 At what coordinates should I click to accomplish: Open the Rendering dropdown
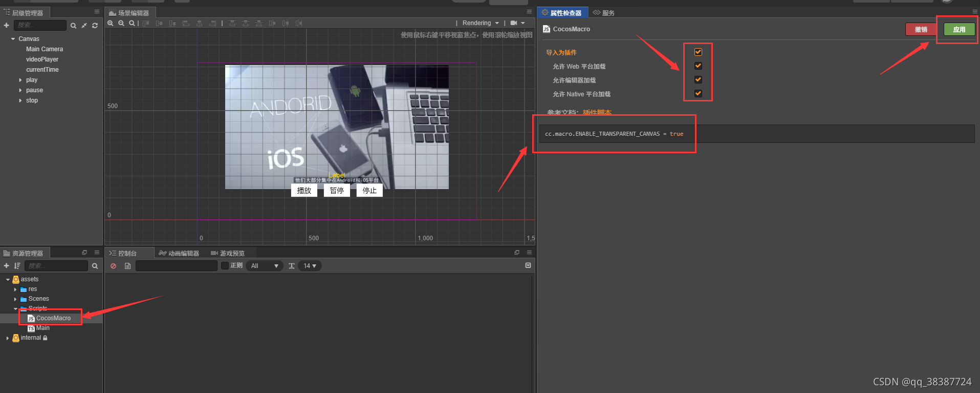pyautogui.click(x=481, y=23)
